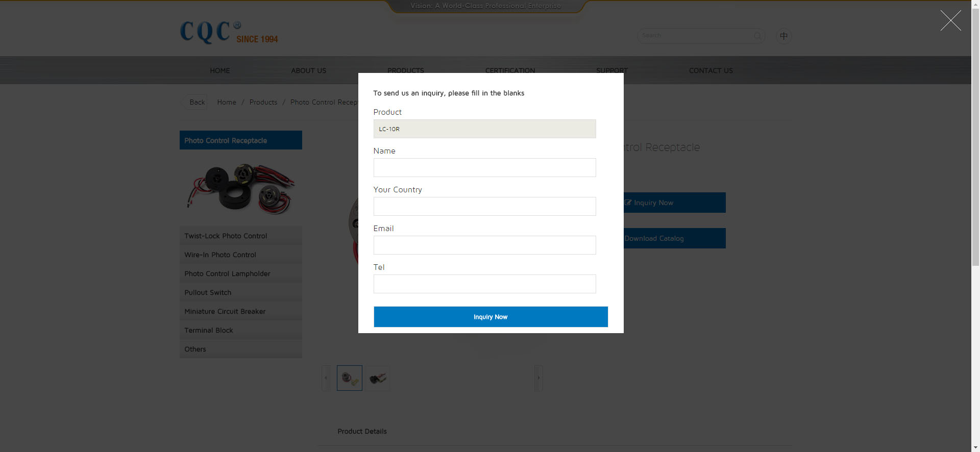Click the next thumbnail arrow
Viewport: 980px width, 452px height.
[x=538, y=378]
